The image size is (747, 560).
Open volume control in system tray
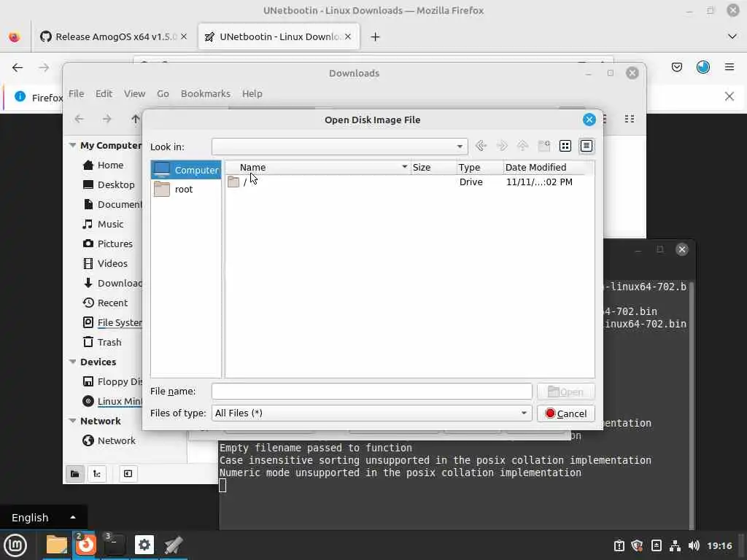(x=694, y=545)
